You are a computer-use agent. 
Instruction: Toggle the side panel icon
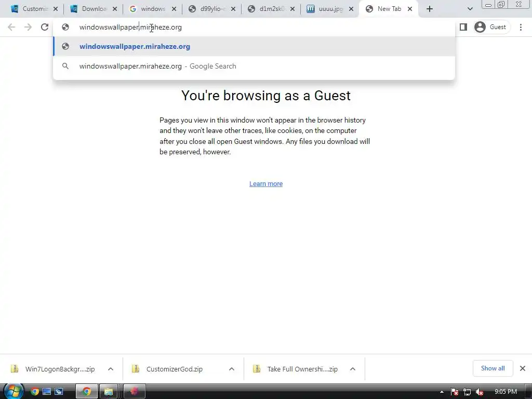coord(463,27)
